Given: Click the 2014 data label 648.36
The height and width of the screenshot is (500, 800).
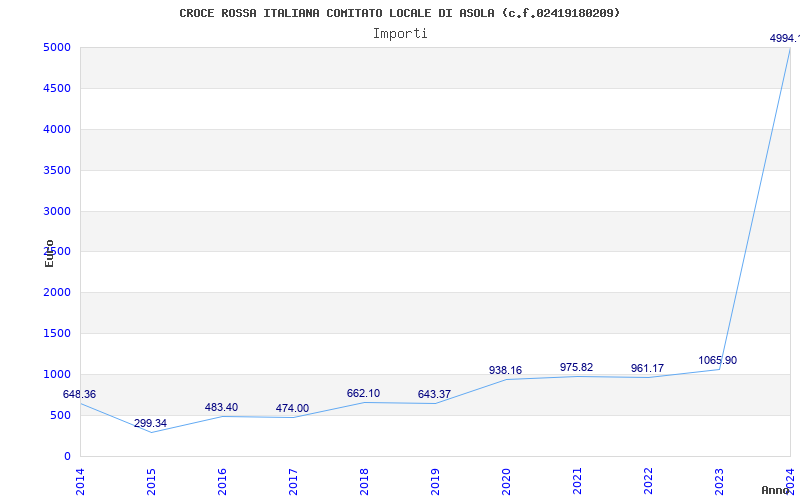Looking at the screenshot, I should (79, 395).
